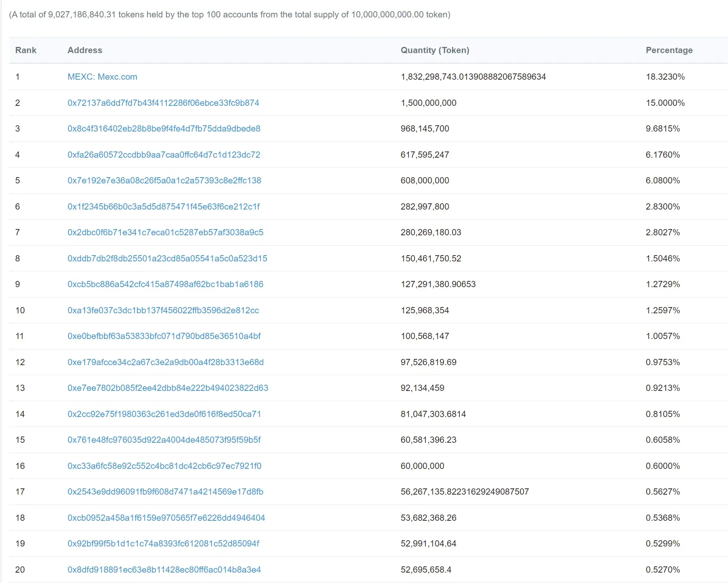This screenshot has width=728, height=583.
Task: Click the Rank column header
Action: pyautogui.click(x=26, y=50)
